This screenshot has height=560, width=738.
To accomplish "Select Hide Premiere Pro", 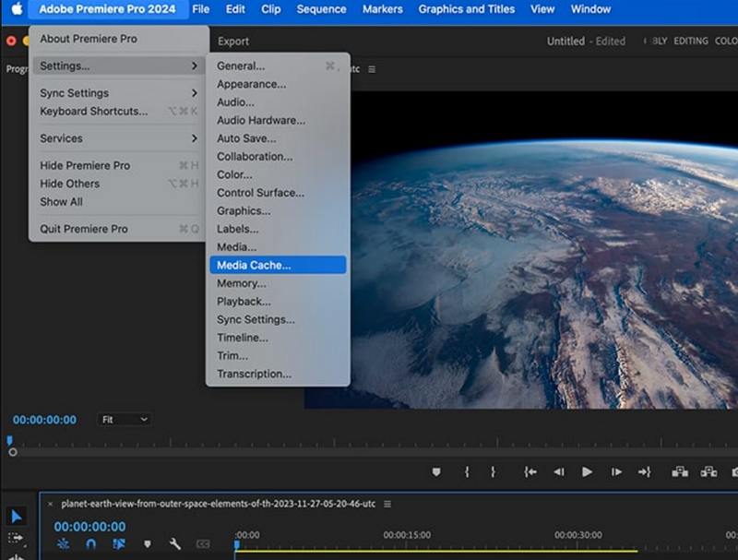I will pyautogui.click(x=119, y=165).
